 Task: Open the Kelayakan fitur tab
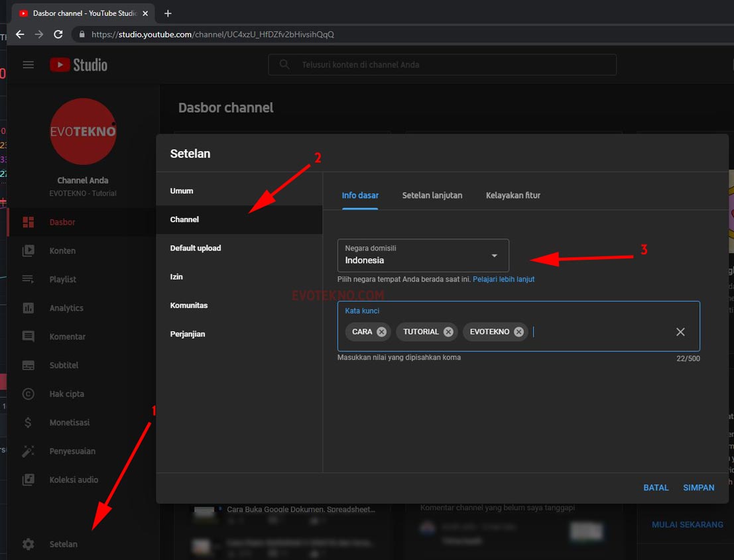pyautogui.click(x=513, y=196)
